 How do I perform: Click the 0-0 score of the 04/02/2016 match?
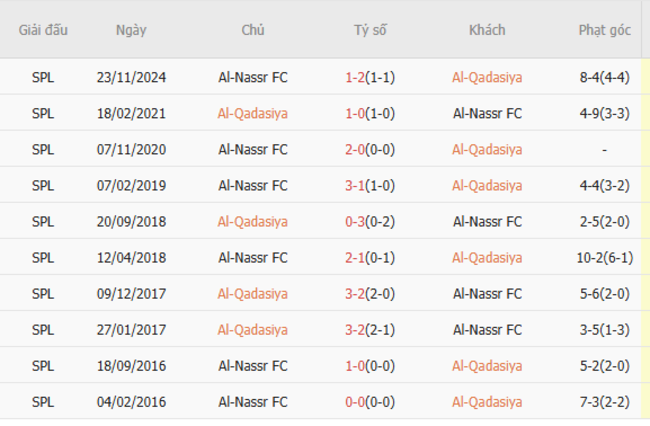click(x=355, y=401)
